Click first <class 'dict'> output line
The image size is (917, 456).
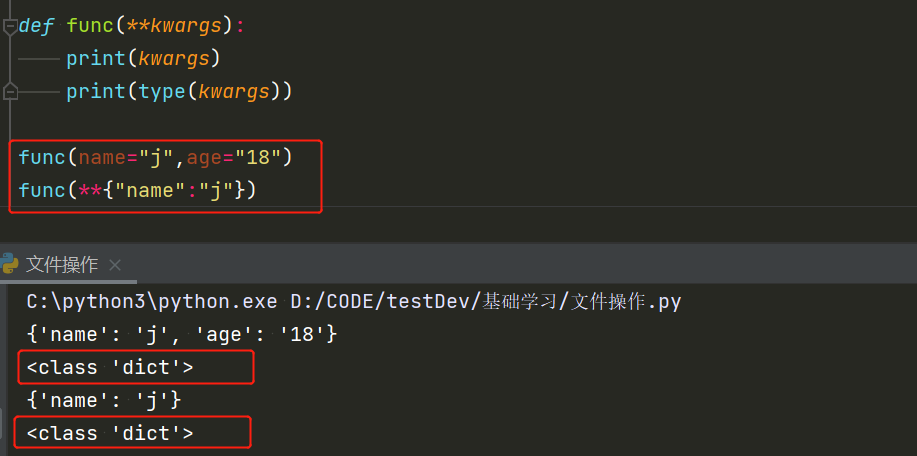[110, 367]
